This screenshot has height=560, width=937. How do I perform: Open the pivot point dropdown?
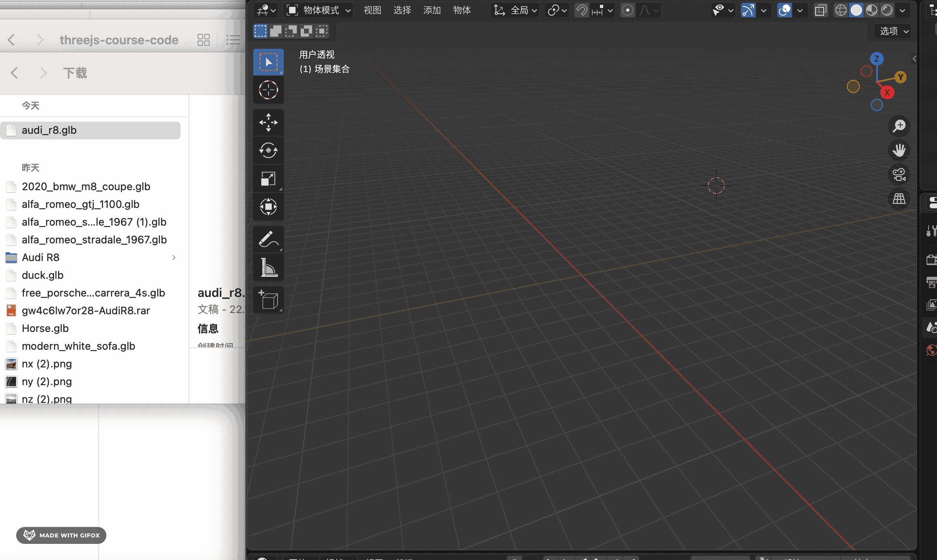tap(557, 10)
